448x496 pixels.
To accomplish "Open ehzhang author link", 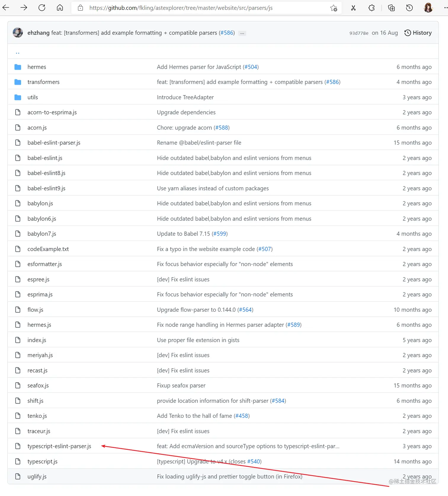I will (39, 33).
